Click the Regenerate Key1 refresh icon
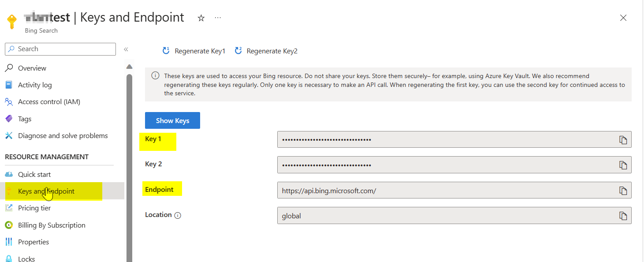This screenshot has height=262, width=644. click(166, 51)
